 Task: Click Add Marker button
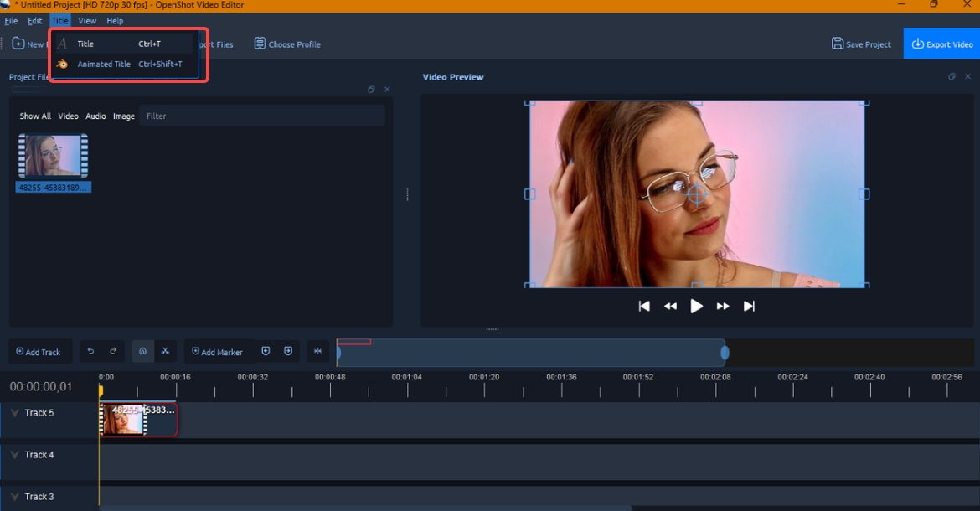(x=218, y=352)
